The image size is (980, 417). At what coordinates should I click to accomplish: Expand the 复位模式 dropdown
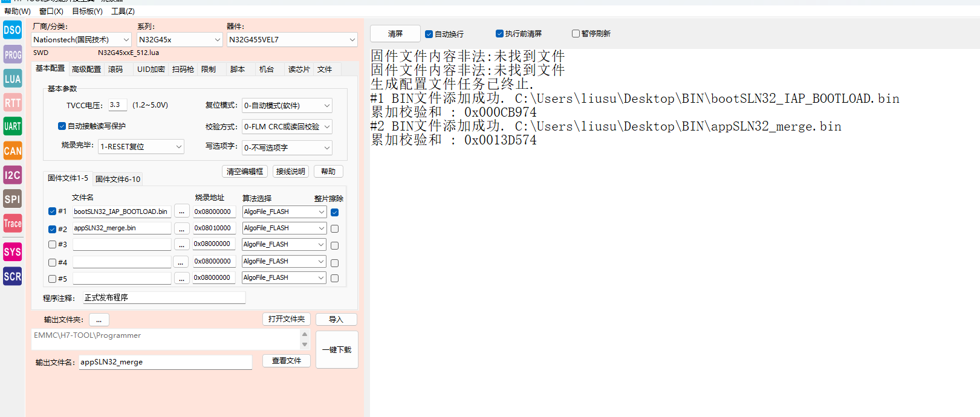point(287,106)
